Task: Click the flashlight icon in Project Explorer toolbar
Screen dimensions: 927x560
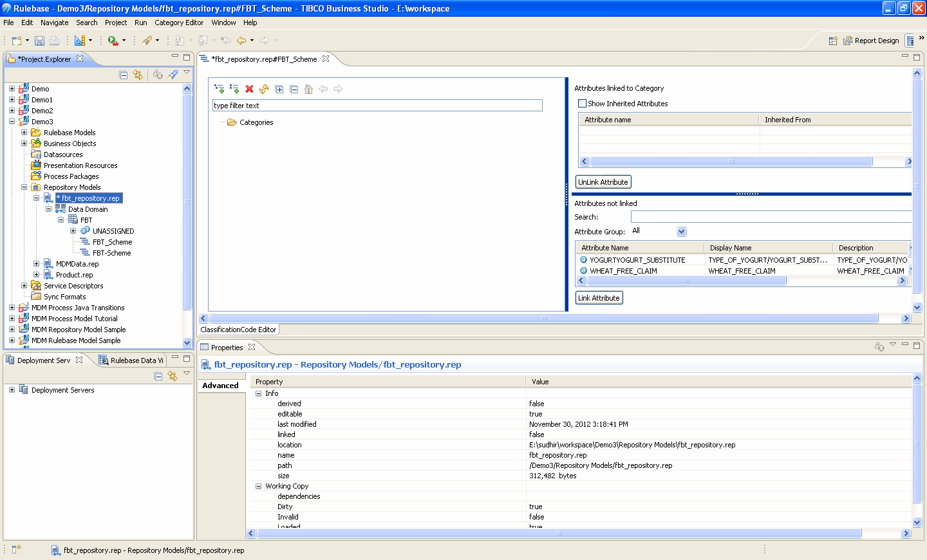Action: pos(173,75)
